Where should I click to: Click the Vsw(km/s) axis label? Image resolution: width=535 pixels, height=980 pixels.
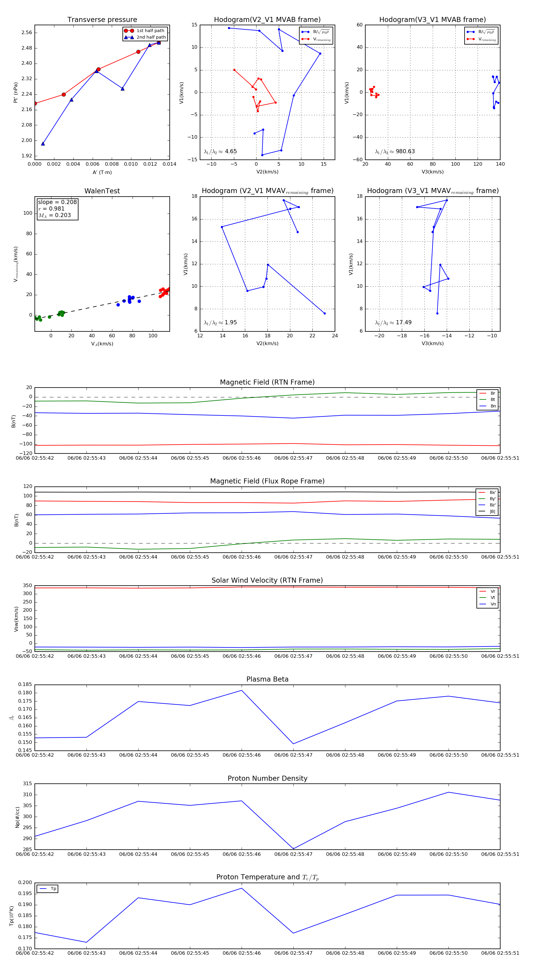[16, 619]
